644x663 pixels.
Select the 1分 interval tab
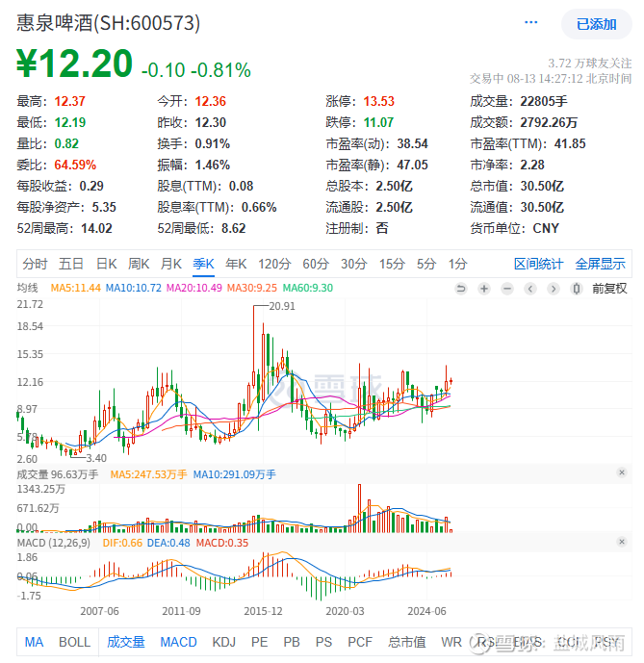(x=458, y=264)
